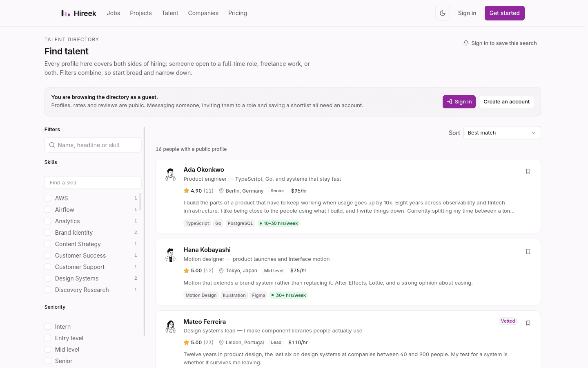The width and height of the screenshot is (588, 368).
Task: Click Sign in in the top header
Action: [x=467, y=13]
